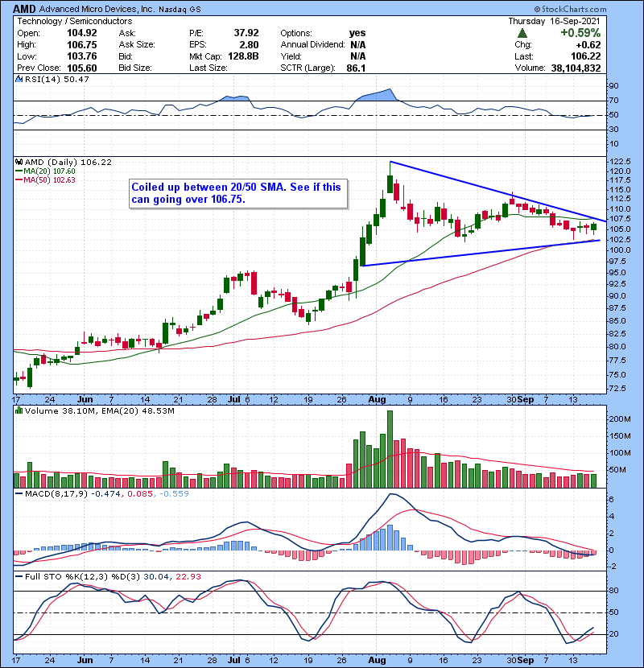Click the blue 'Coiled up between 20/50 SMA' annotation

click(x=237, y=193)
